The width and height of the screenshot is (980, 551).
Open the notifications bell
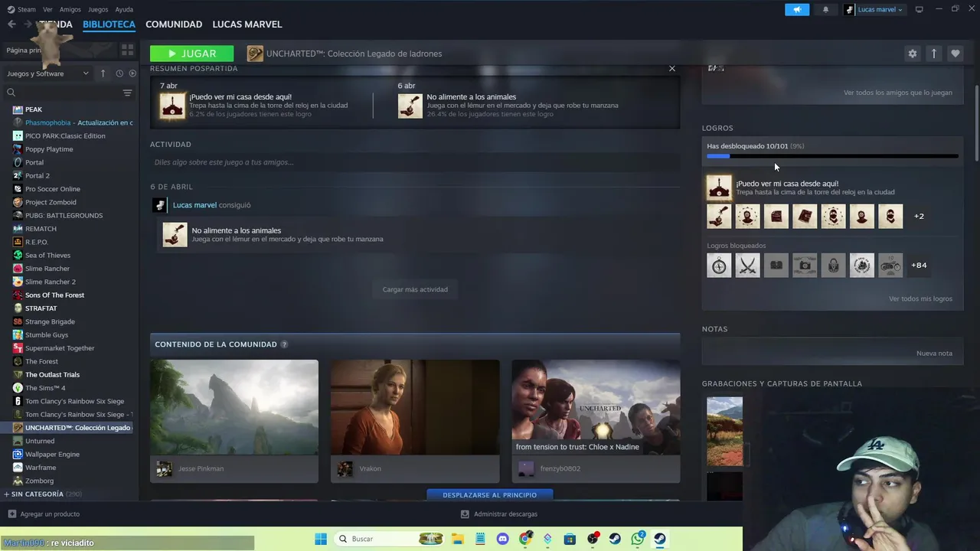825,9
